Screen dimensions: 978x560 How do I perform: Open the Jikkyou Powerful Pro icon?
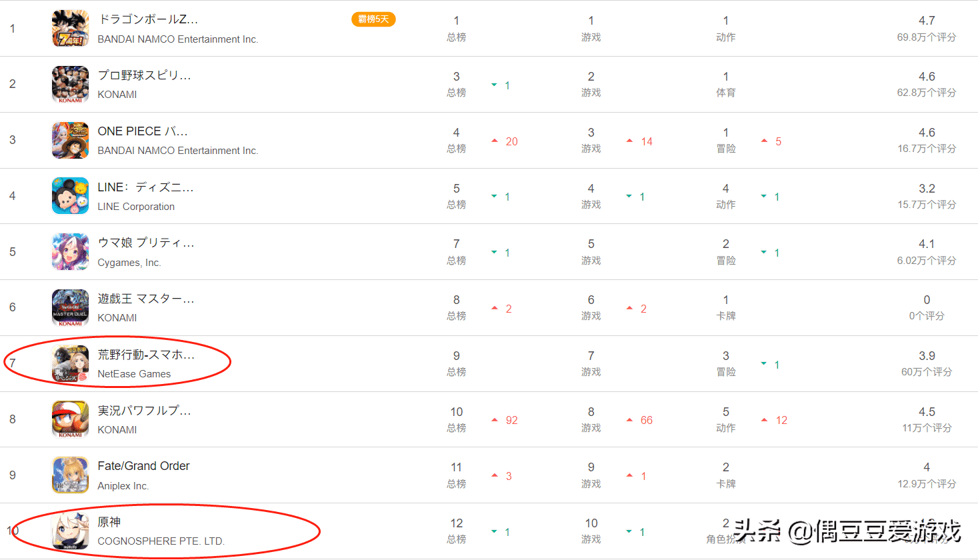pos(70,419)
